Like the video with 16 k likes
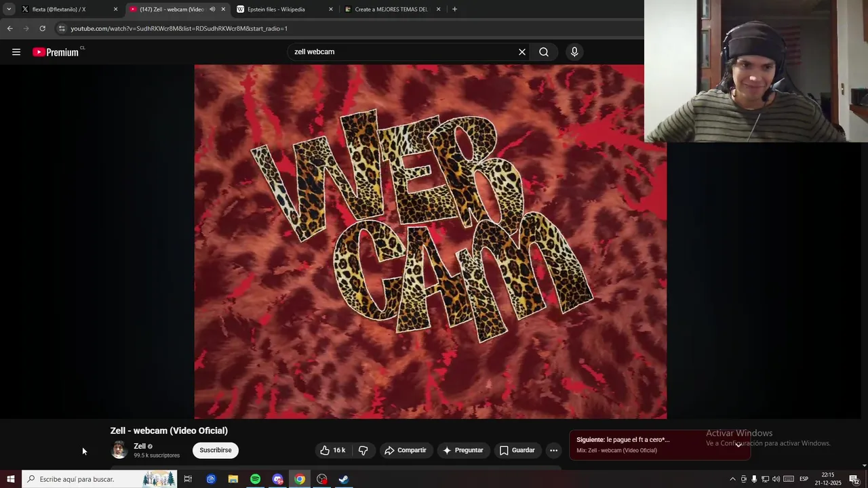Image resolution: width=868 pixels, height=488 pixels. 333,450
